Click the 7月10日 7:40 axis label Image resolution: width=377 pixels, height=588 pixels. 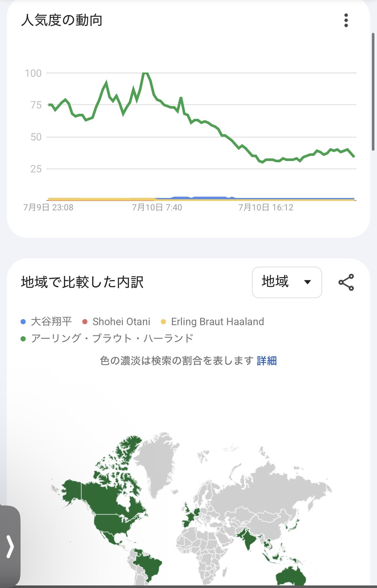tap(157, 207)
